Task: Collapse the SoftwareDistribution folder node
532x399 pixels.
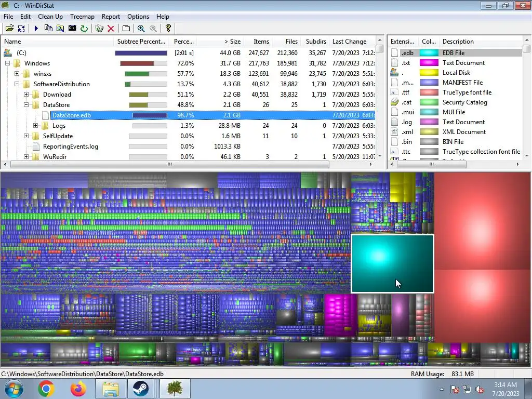Action: pyautogui.click(x=17, y=84)
